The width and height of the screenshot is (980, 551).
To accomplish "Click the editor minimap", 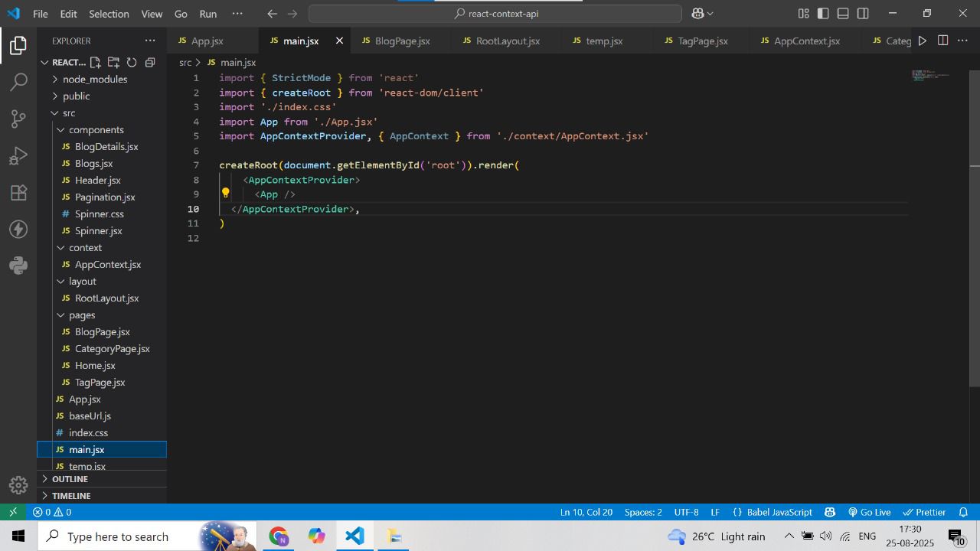I will [x=931, y=75].
